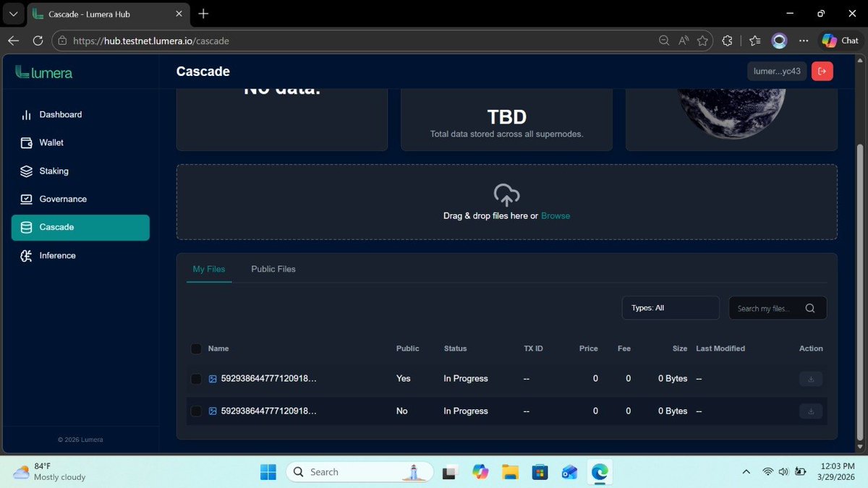Click the download icon for the public file

[x=811, y=379]
